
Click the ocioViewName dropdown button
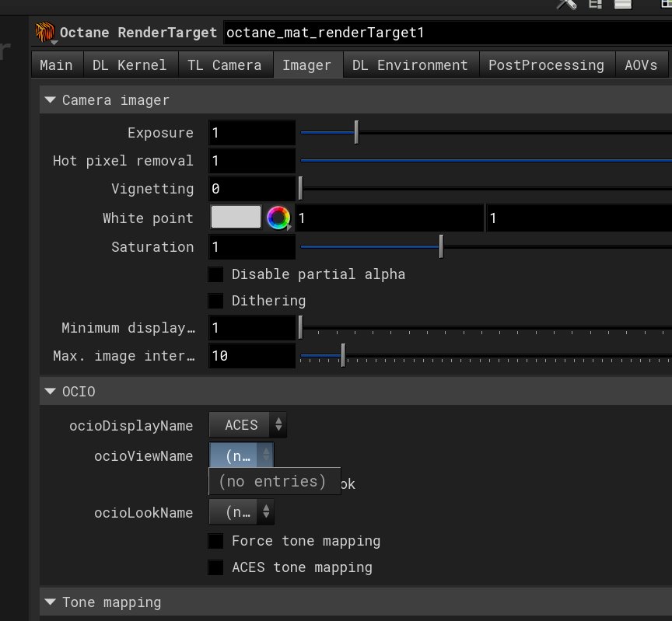tap(241, 455)
